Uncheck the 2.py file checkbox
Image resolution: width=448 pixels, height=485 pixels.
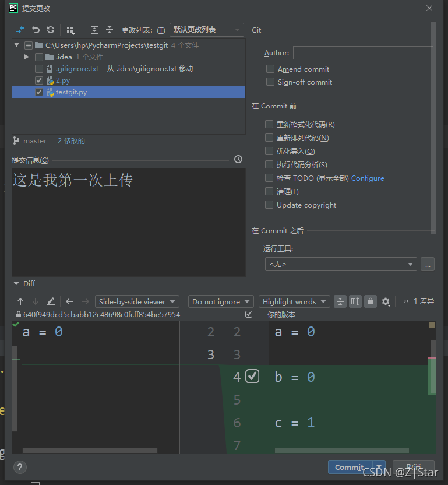[x=39, y=80]
